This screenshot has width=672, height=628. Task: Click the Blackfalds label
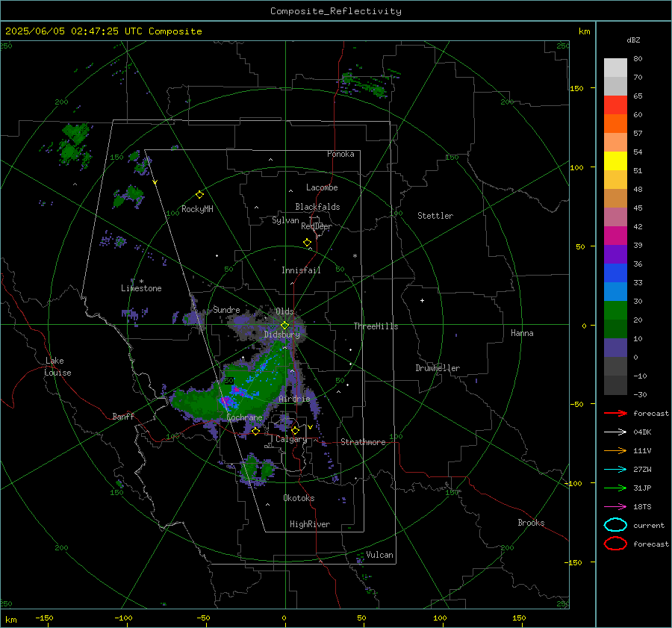tap(317, 207)
